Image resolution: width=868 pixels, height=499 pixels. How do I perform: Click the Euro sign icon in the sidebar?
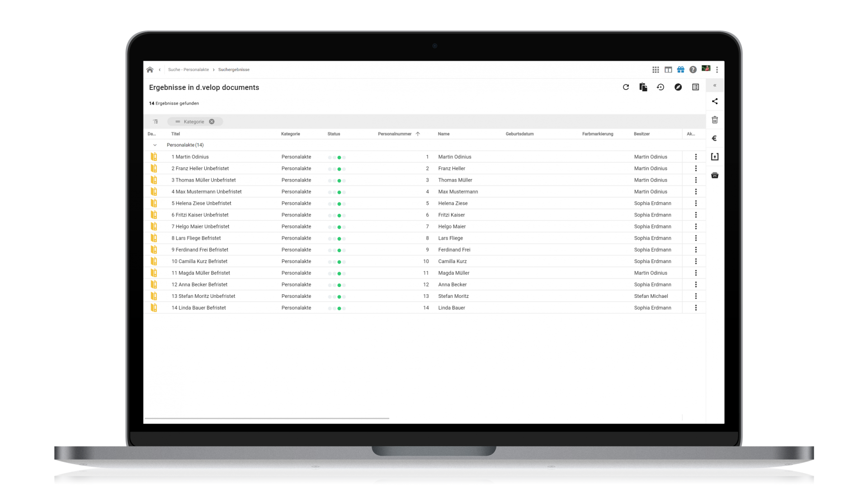point(715,138)
